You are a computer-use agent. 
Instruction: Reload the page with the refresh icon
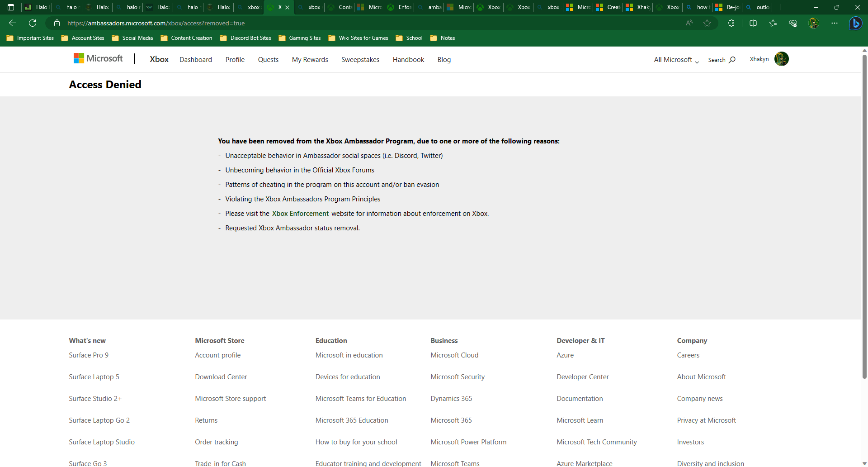(x=33, y=23)
